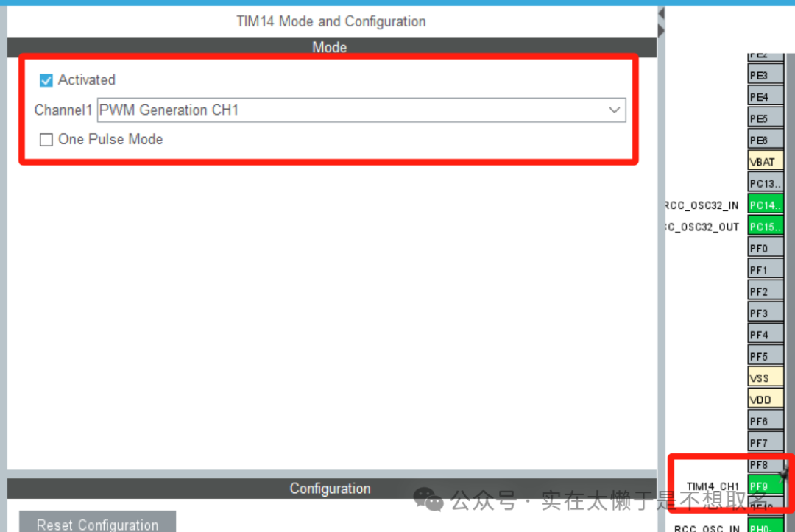Uncheck the Activated checkbox

point(46,80)
